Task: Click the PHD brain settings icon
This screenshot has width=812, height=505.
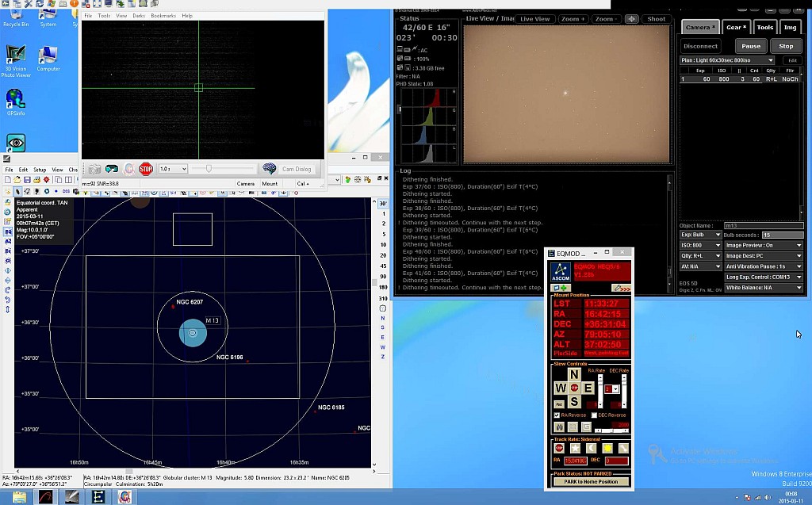Action: pos(269,169)
